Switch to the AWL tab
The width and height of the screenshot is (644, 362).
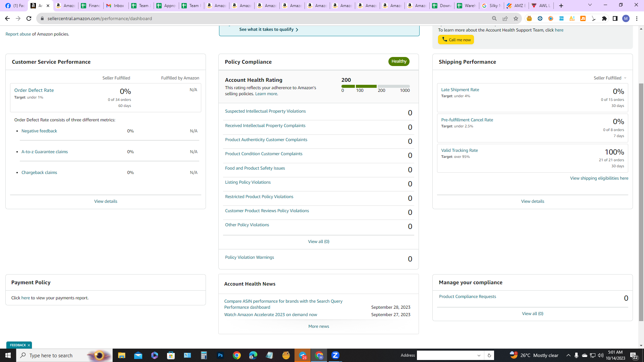click(x=541, y=6)
